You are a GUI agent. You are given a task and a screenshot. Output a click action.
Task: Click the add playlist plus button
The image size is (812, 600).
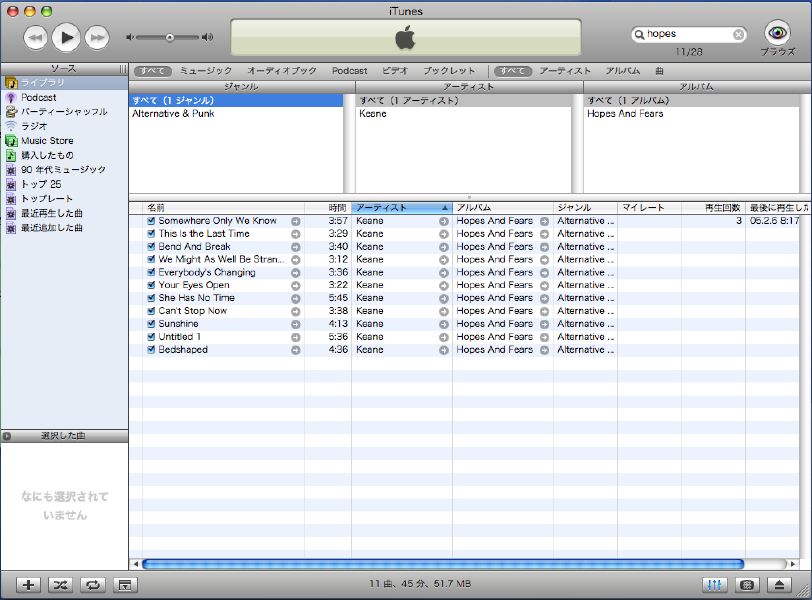tap(29, 585)
